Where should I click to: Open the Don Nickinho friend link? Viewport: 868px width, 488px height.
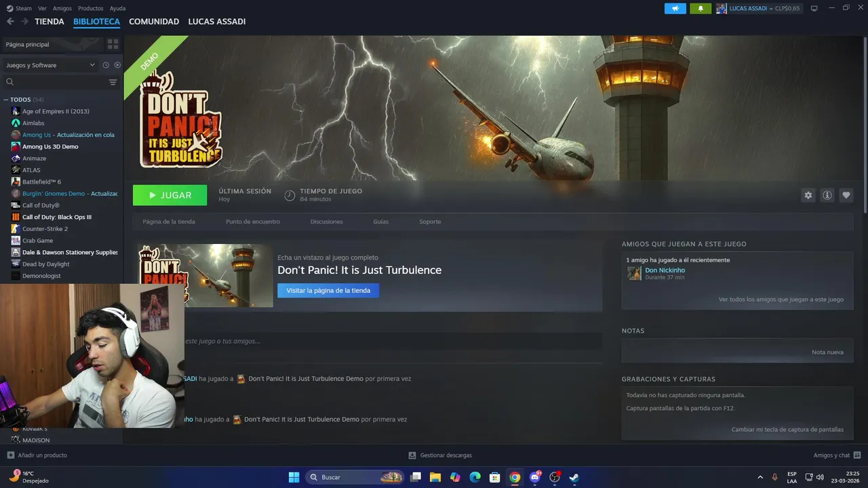point(665,270)
